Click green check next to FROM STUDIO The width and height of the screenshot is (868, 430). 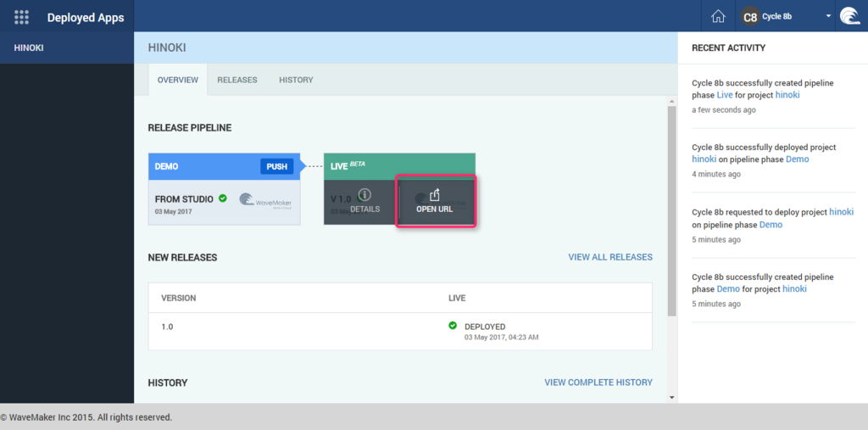pos(223,198)
